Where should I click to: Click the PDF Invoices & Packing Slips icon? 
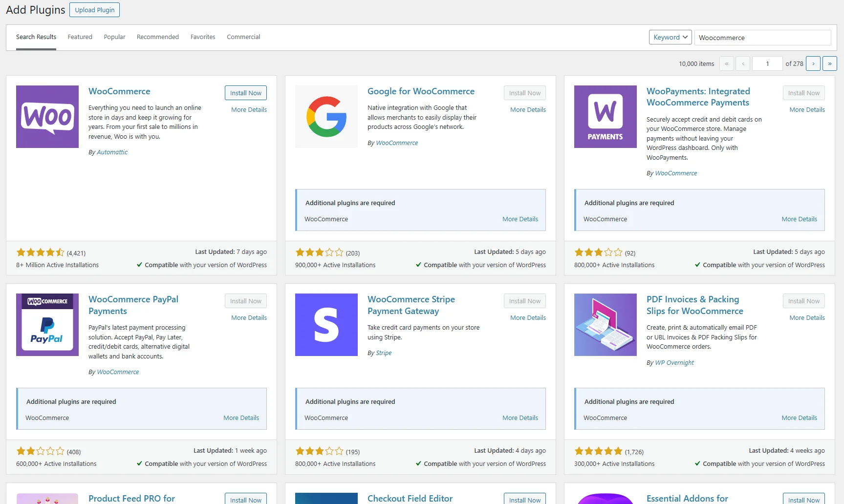tap(606, 325)
